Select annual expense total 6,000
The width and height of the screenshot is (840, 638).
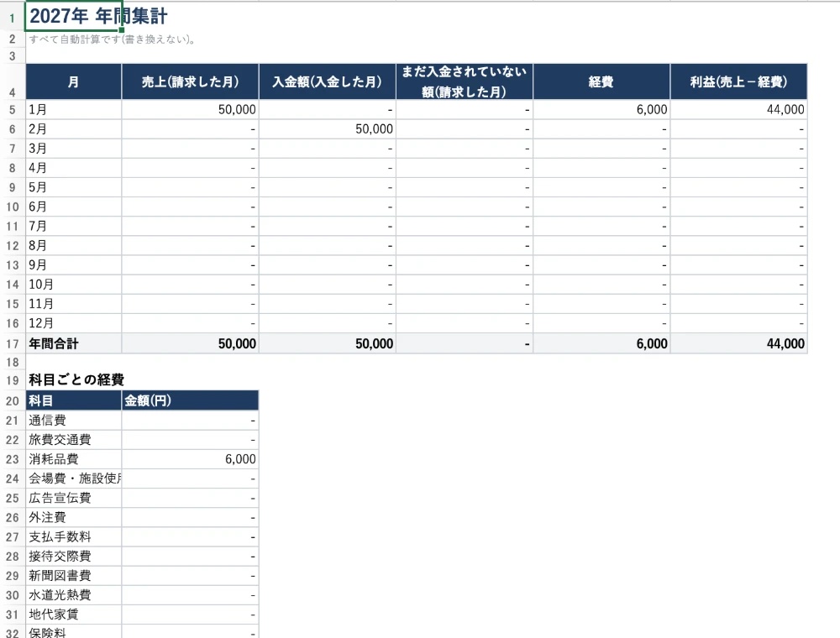601,343
